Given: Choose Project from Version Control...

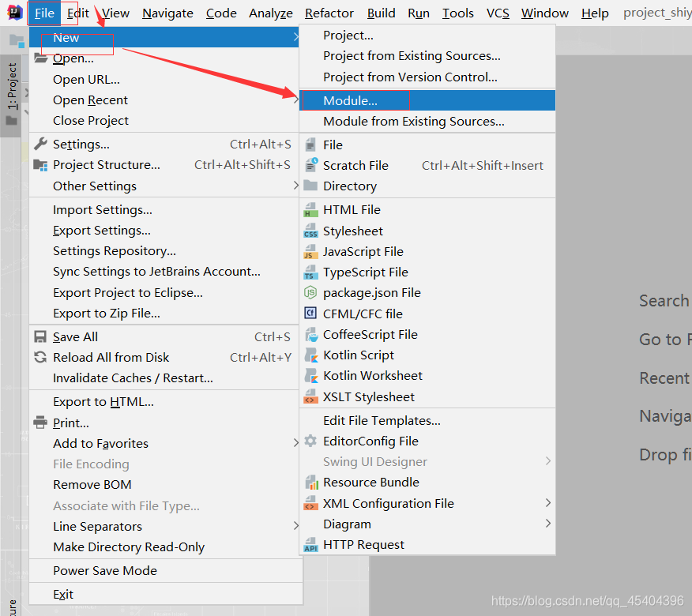Looking at the screenshot, I should pos(427,77).
